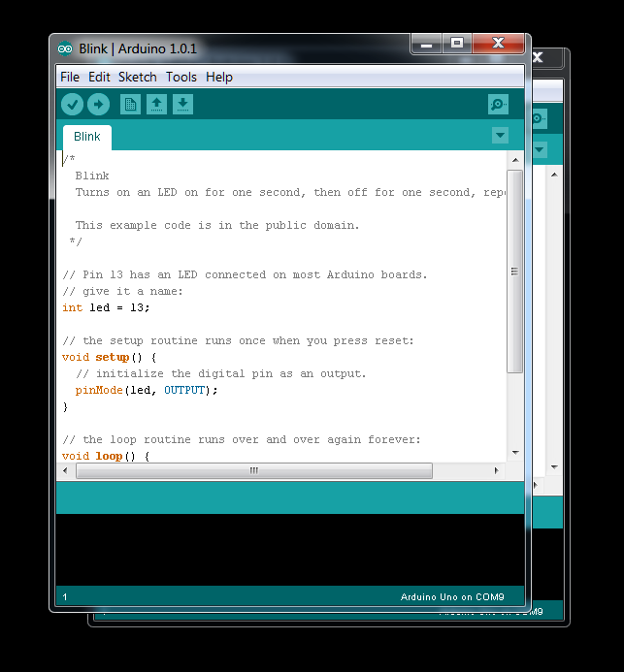Click the horizontal scrollbar right arrow
Viewport: 624px width, 672px height.
[x=497, y=470]
